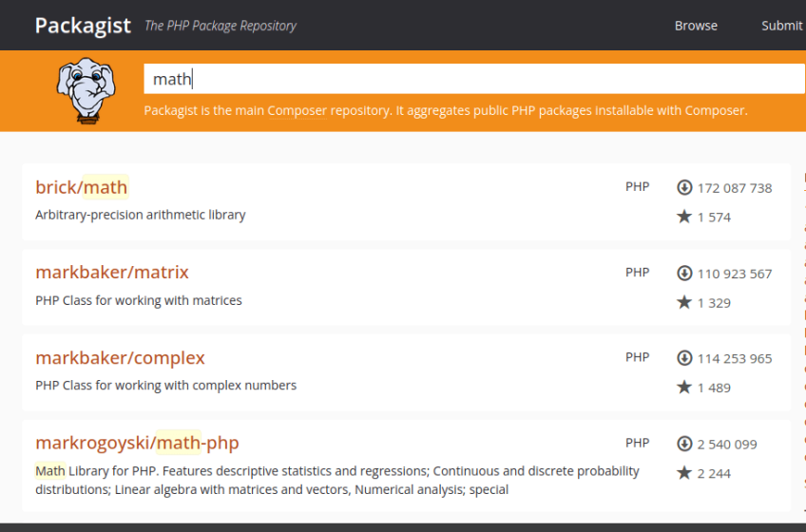This screenshot has width=806, height=532.
Task: Open the Browse menu item
Action: (696, 26)
